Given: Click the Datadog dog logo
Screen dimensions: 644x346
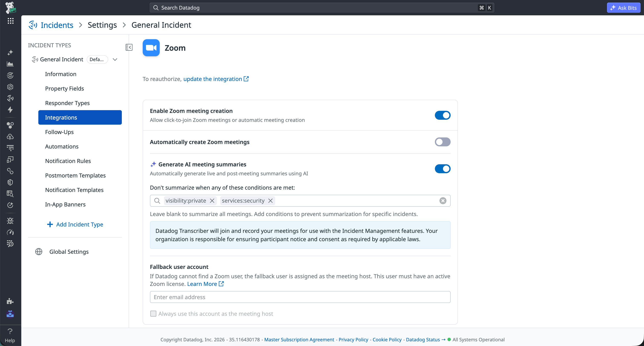Looking at the screenshot, I should (10, 7).
